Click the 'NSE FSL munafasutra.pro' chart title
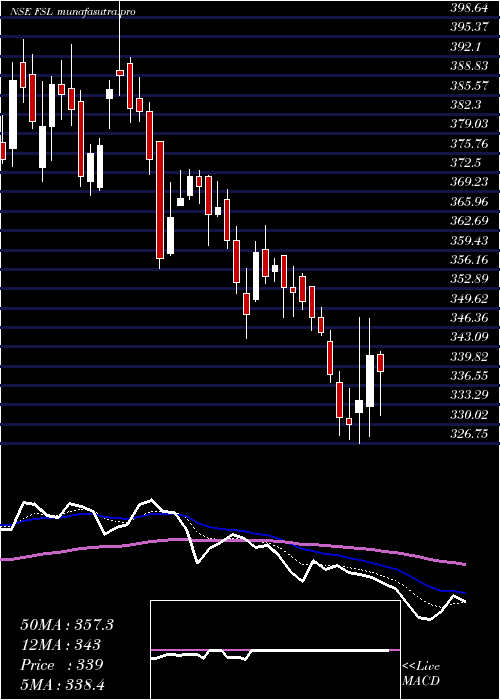 click(x=73, y=12)
